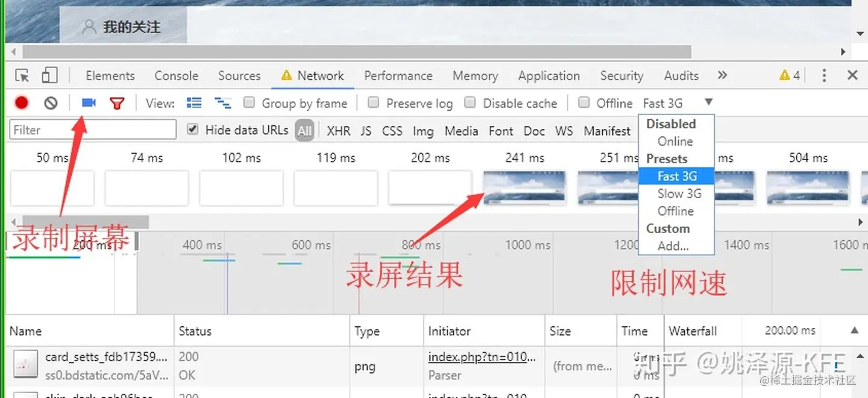View the Security tab
Image resolution: width=868 pixels, height=398 pixels.
point(621,76)
